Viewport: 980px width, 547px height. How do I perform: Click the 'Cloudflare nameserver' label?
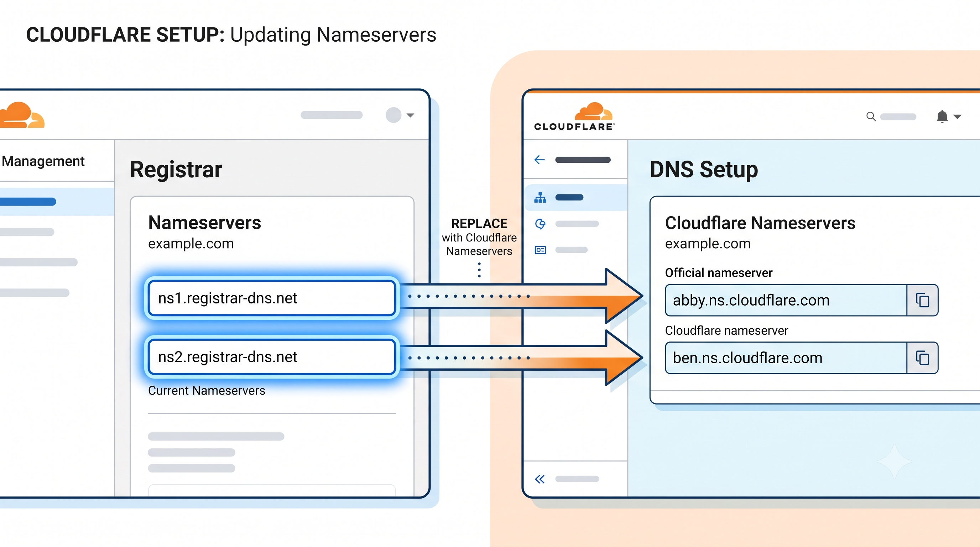(x=726, y=330)
